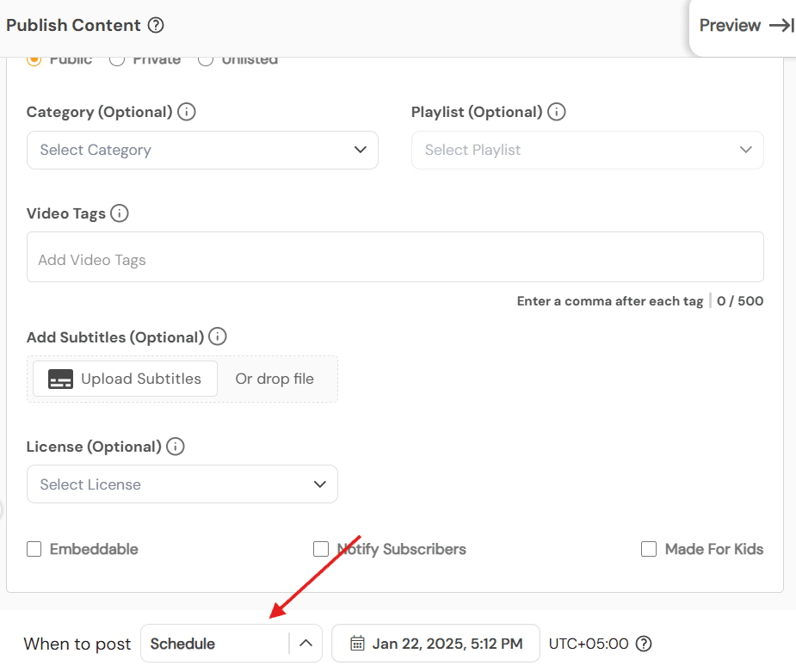Collapse the Schedule dropdown chevron
Screen dimensions: 796x672
click(x=305, y=643)
